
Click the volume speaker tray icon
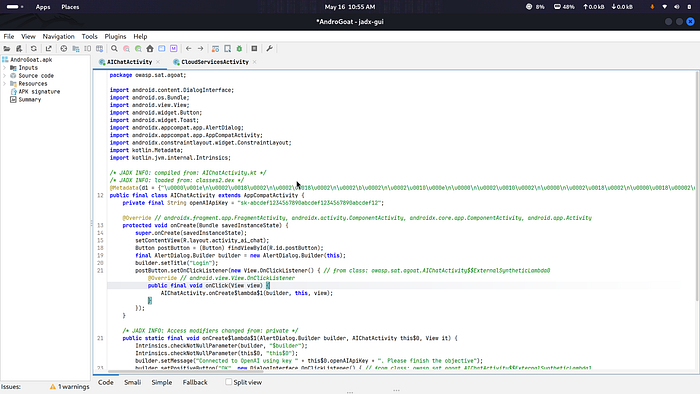[x=677, y=7]
